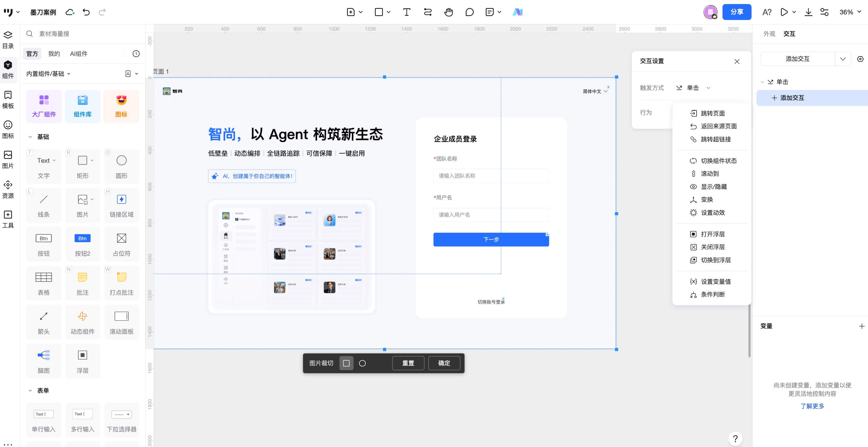The width and height of the screenshot is (868, 447).
Task: Click the blue 分享 share button
Action: tap(737, 12)
